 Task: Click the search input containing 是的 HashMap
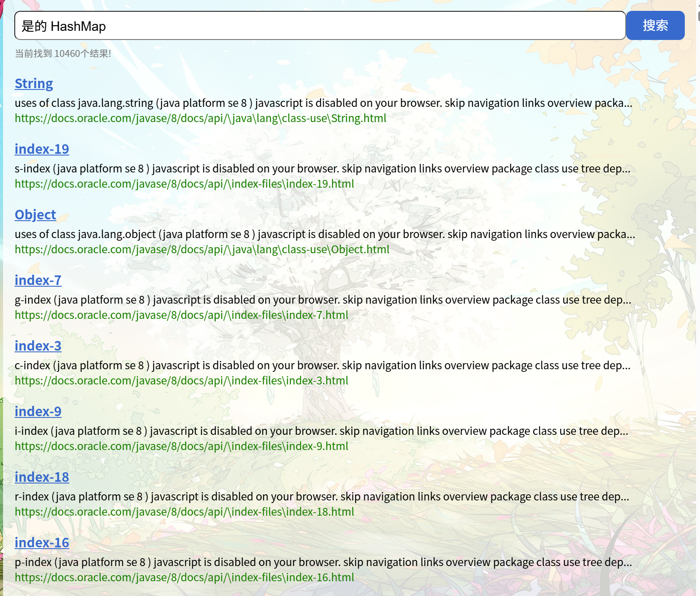click(x=320, y=26)
